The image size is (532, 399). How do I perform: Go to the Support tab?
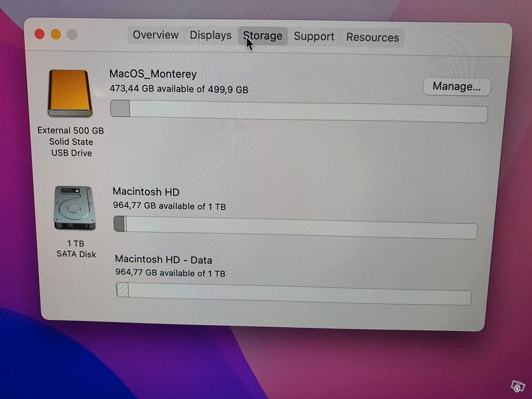click(x=314, y=37)
